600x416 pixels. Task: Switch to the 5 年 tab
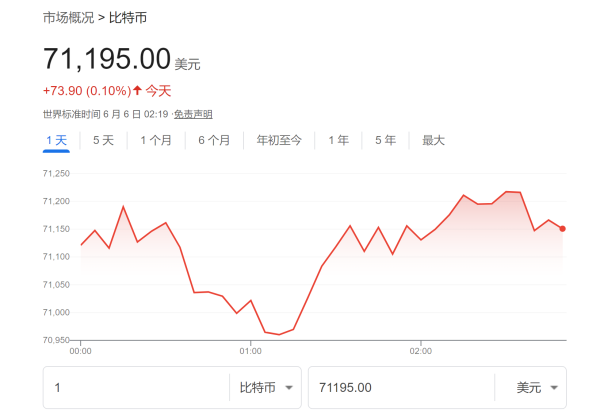[x=385, y=140]
